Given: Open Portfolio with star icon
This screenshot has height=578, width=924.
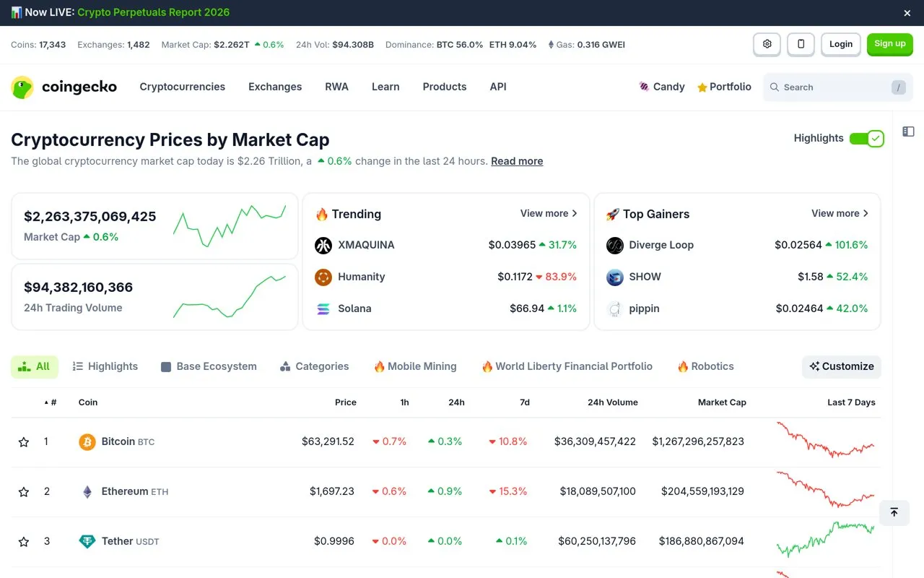Looking at the screenshot, I should point(724,87).
